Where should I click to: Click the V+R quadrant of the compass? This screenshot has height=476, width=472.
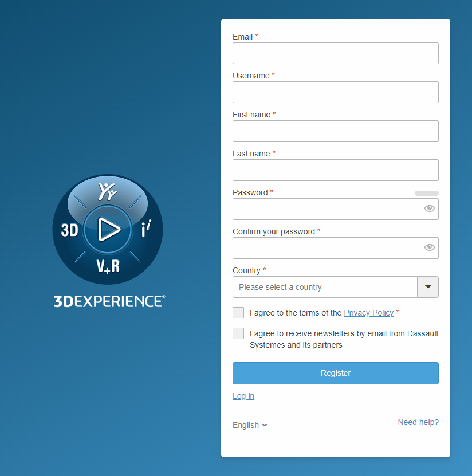click(x=108, y=266)
